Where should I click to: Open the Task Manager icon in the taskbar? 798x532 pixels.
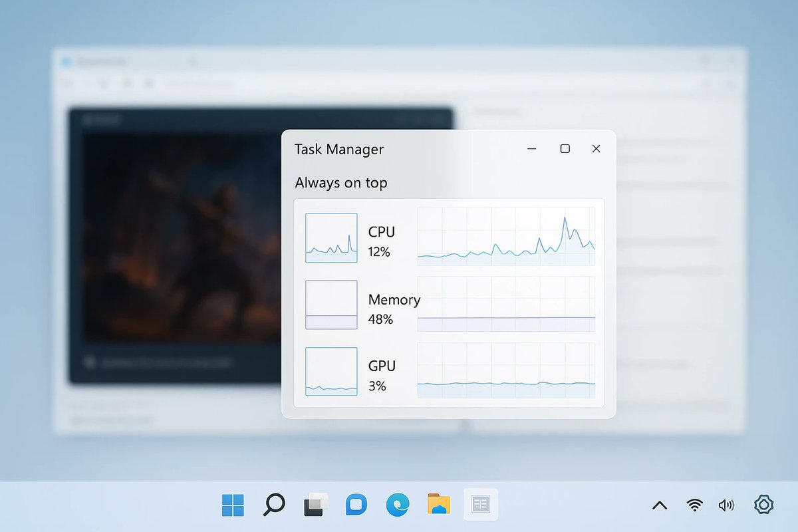pos(480,503)
